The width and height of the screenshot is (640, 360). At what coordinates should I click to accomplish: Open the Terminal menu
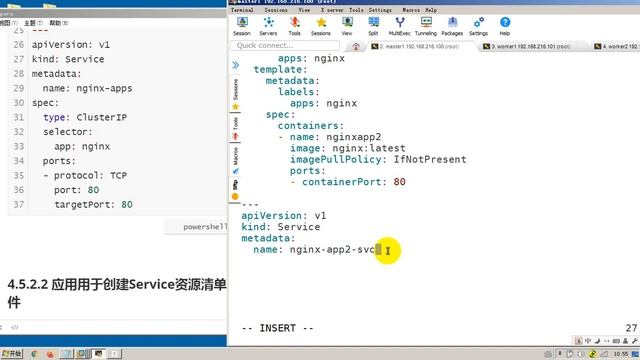tap(242, 10)
